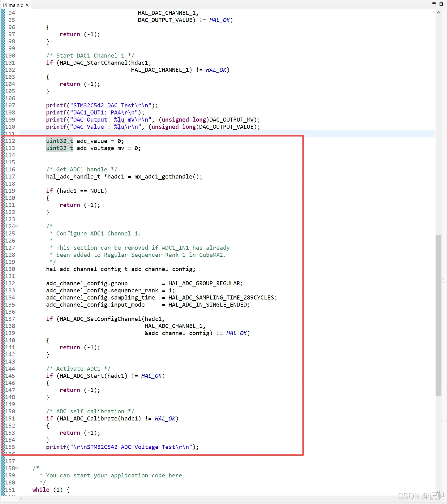447x504 pixels.
Task: Click HAL_ADC_Calibrate function call
Action: tap(88, 419)
